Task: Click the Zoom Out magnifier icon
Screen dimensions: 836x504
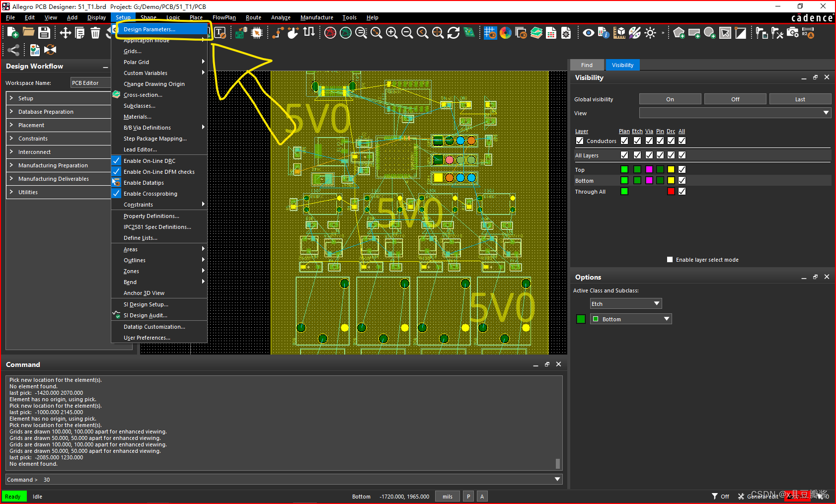Action: 407,33
